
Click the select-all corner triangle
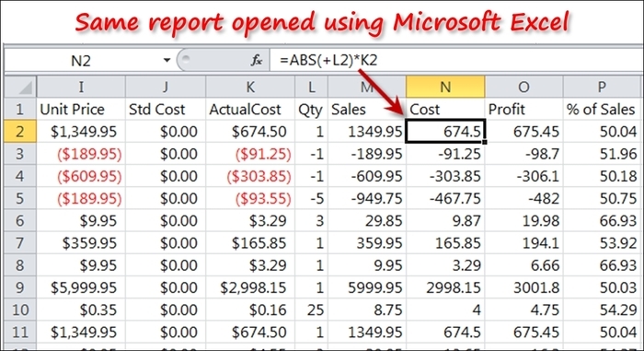pos(20,87)
